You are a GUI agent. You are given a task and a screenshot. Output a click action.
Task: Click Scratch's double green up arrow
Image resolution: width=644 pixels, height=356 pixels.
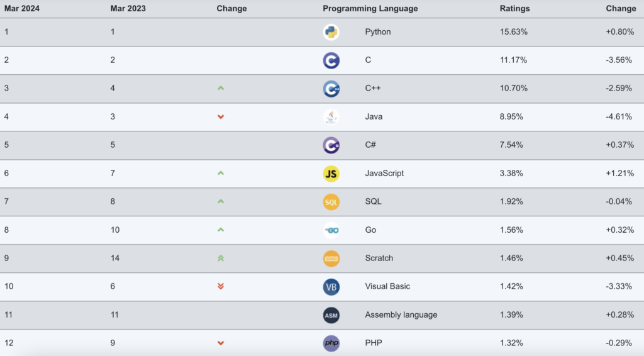[221, 258]
